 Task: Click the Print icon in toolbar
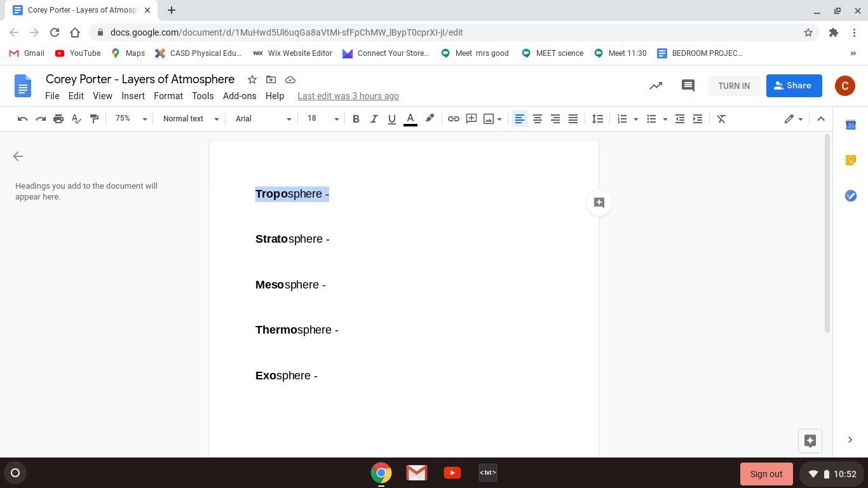[58, 119]
